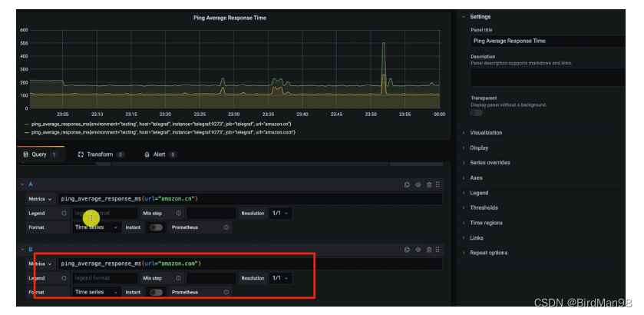This screenshot has height=315, width=644.
Task: Click Legend info icon in query B
Action: pyautogui.click(x=64, y=278)
